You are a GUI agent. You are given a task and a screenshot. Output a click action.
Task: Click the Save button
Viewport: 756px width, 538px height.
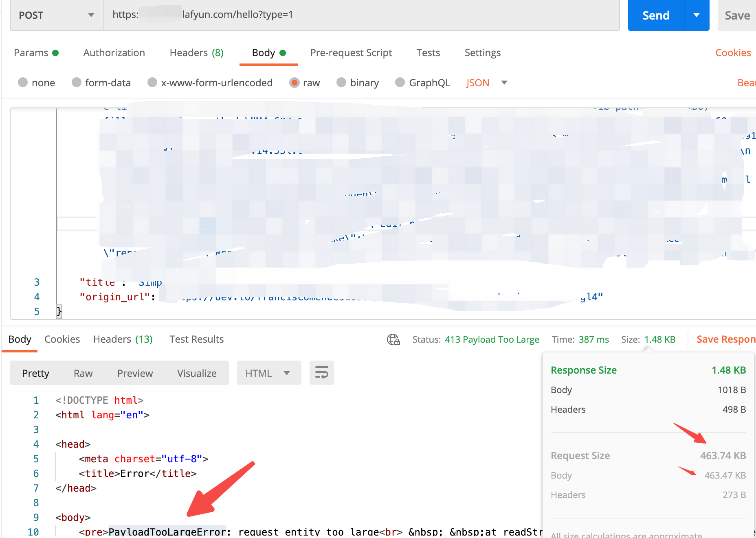point(737,15)
